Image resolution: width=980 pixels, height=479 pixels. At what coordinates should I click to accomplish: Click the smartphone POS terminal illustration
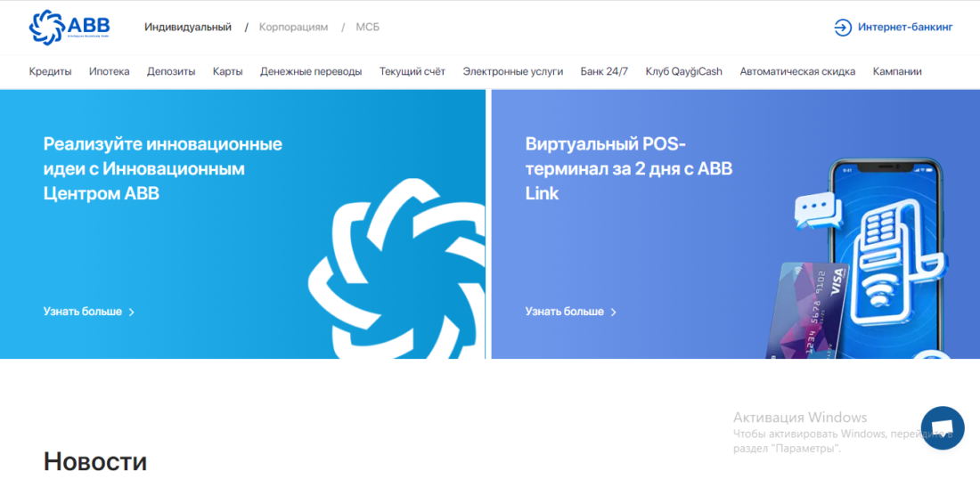click(x=882, y=258)
